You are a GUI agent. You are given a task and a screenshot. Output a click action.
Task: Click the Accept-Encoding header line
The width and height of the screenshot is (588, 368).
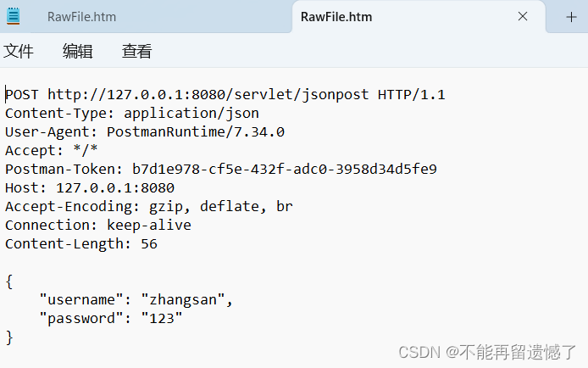149,207
